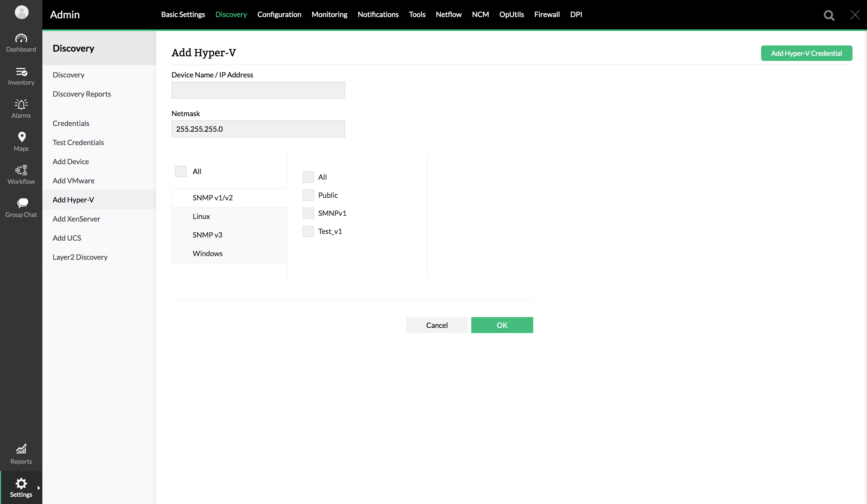Open Add XenServer in Discovery menu
This screenshot has height=504, width=867.
[76, 219]
